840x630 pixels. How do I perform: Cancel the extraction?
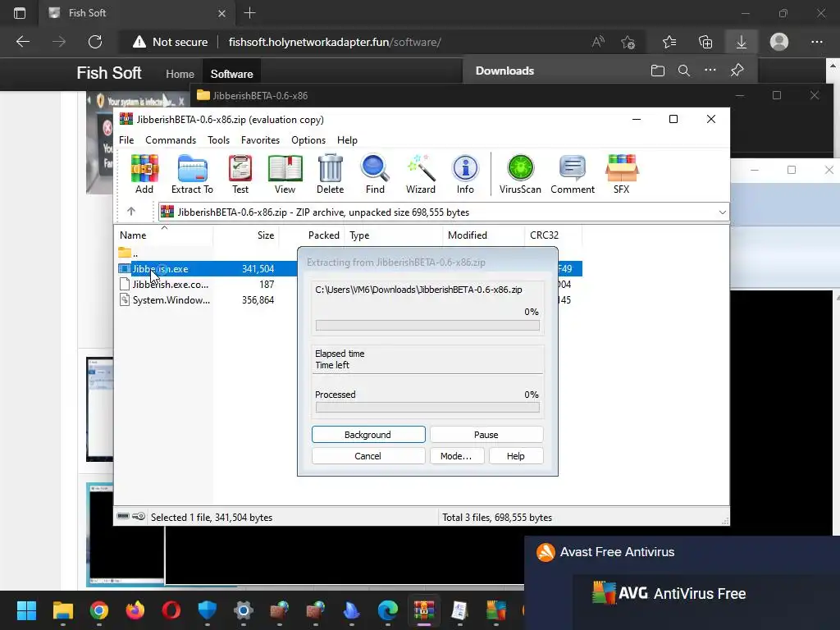click(368, 456)
